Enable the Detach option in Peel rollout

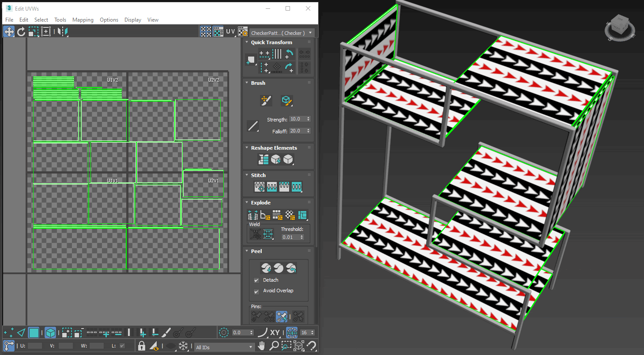[x=257, y=280]
